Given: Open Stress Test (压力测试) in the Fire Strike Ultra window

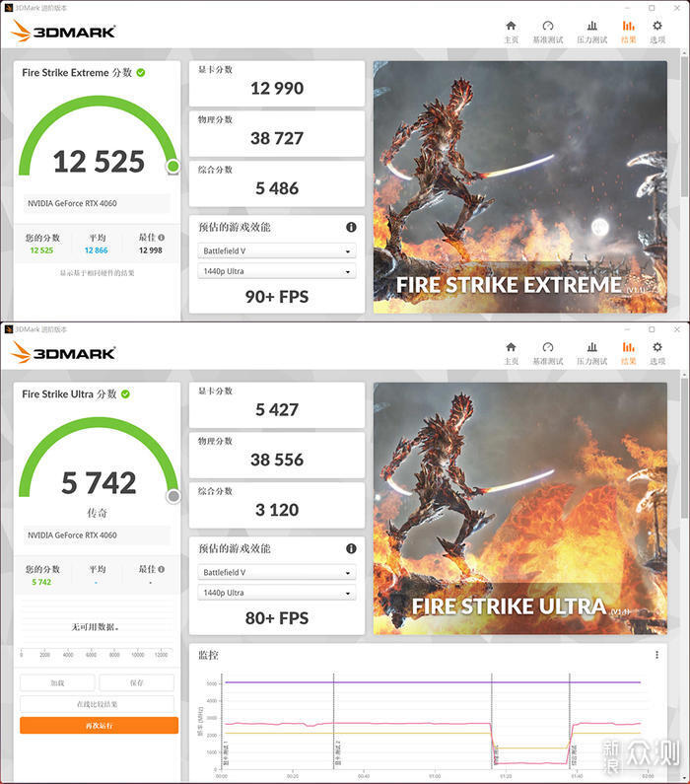Looking at the screenshot, I should (592, 347).
